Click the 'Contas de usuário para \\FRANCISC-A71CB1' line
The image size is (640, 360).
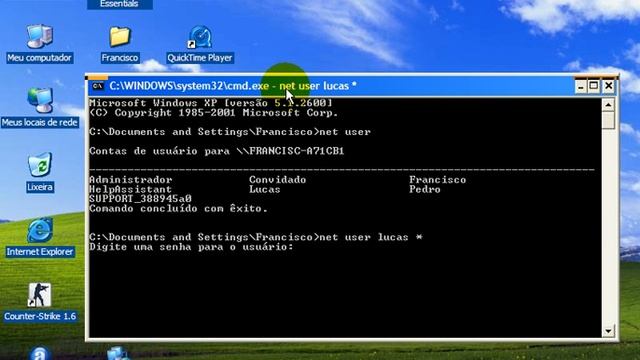[217, 151]
